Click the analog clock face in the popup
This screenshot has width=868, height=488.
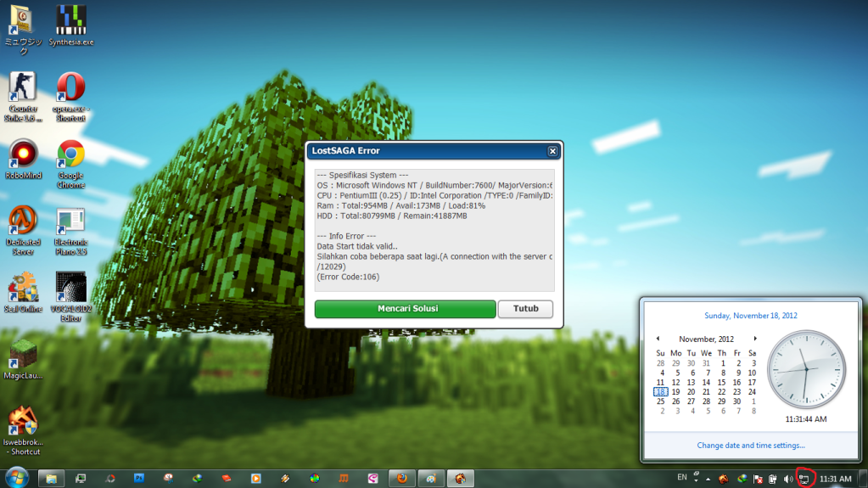click(807, 369)
